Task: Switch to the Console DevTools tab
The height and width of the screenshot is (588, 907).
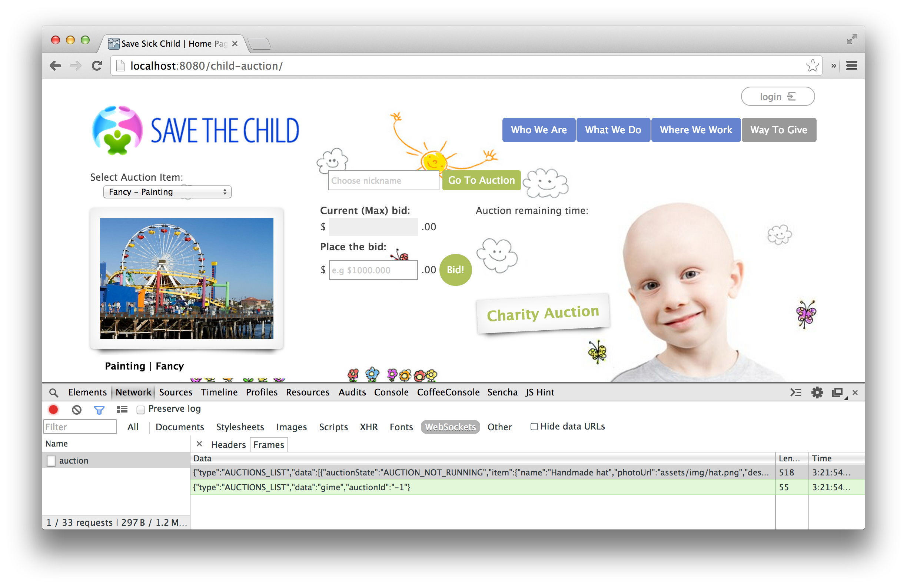Action: coord(391,392)
